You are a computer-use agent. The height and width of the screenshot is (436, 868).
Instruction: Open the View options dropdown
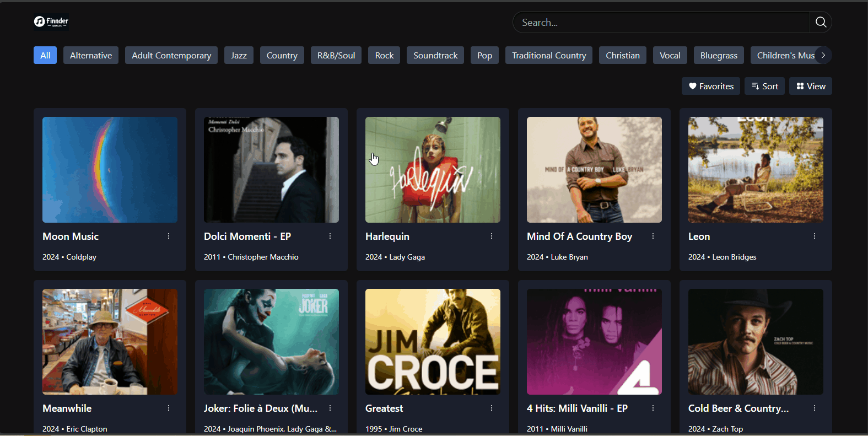coord(811,86)
